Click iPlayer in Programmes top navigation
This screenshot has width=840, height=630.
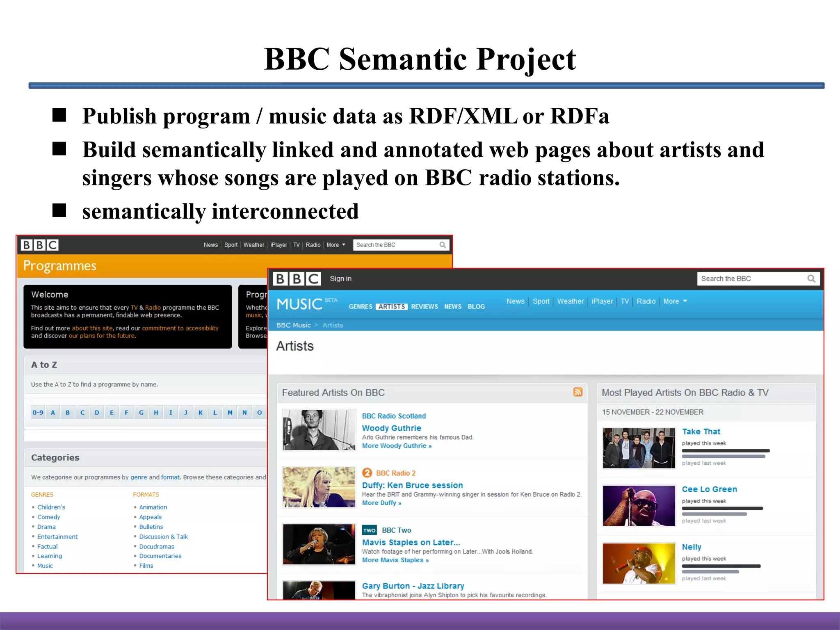pos(278,245)
